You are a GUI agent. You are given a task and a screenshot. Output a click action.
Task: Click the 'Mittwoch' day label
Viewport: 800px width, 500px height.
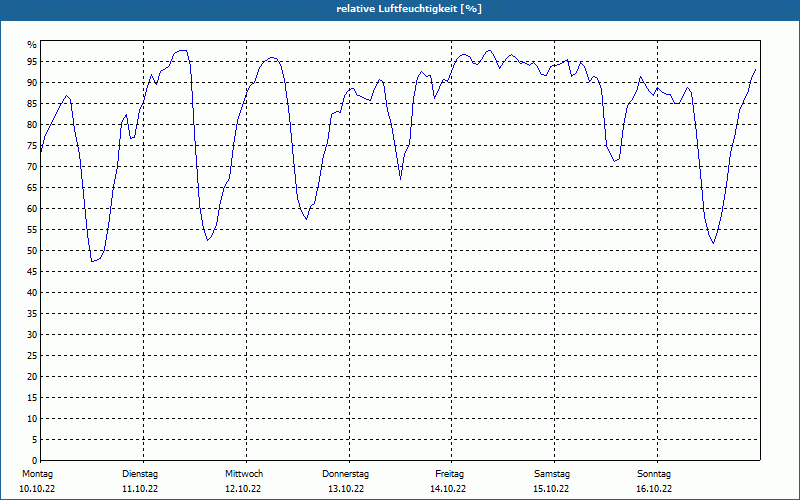[244, 474]
